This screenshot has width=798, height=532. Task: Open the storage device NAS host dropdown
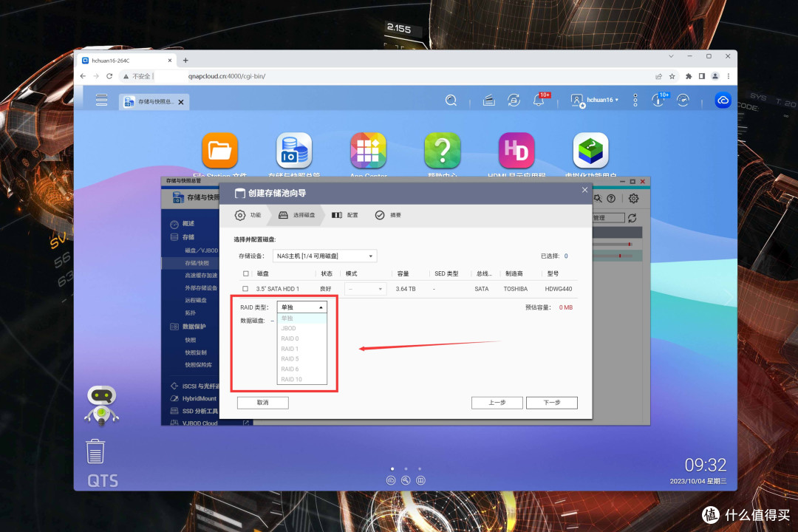pyautogui.click(x=324, y=256)
